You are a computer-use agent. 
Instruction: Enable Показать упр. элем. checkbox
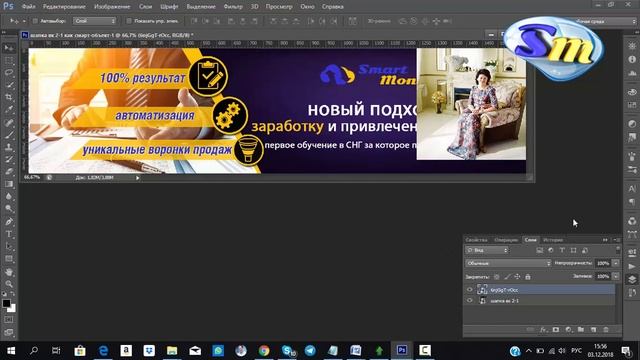coord(129,21)
